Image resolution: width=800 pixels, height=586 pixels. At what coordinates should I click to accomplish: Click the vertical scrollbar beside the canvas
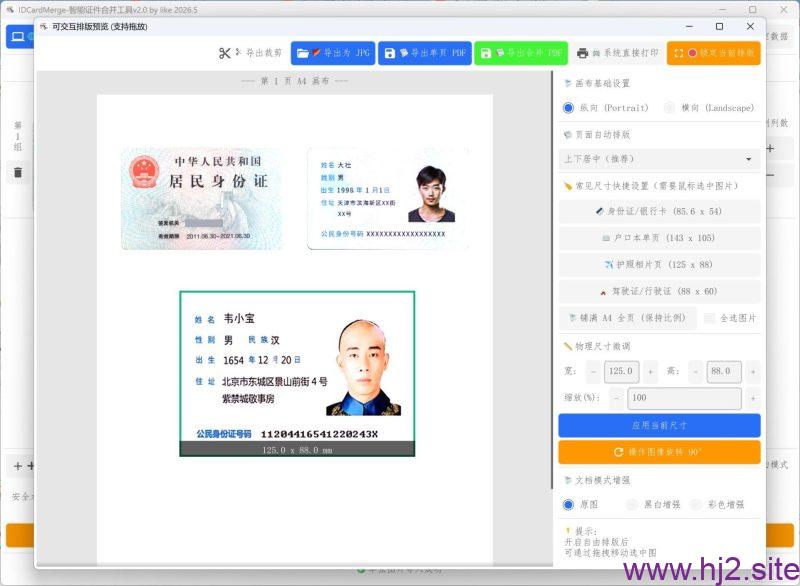click(552, 279)
